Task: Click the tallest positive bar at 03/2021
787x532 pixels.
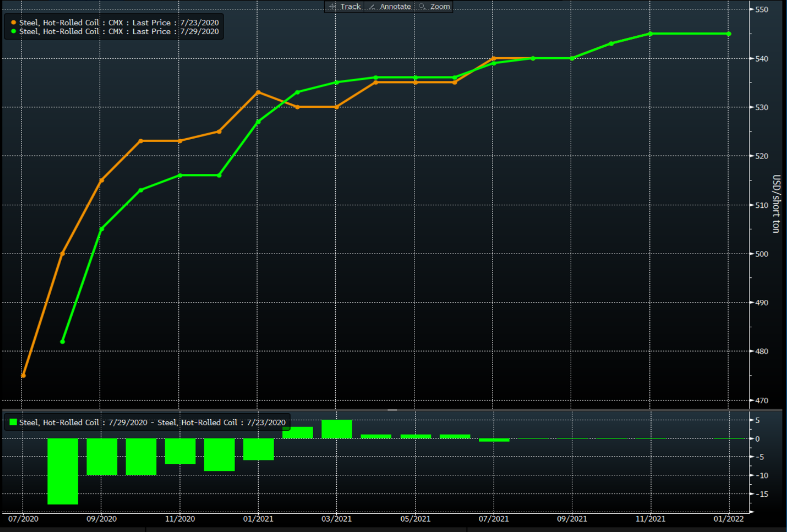Action: point(337,429)
